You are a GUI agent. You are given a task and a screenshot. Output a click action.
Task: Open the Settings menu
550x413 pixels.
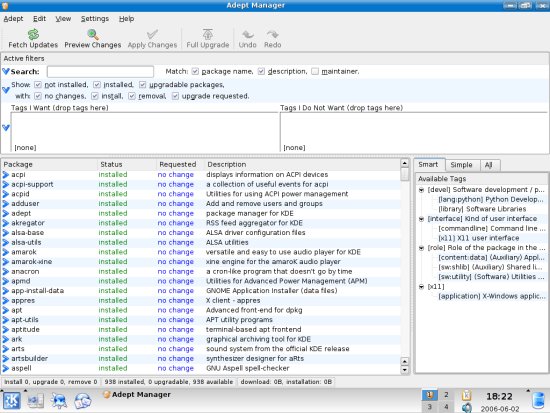click(95, 19)
